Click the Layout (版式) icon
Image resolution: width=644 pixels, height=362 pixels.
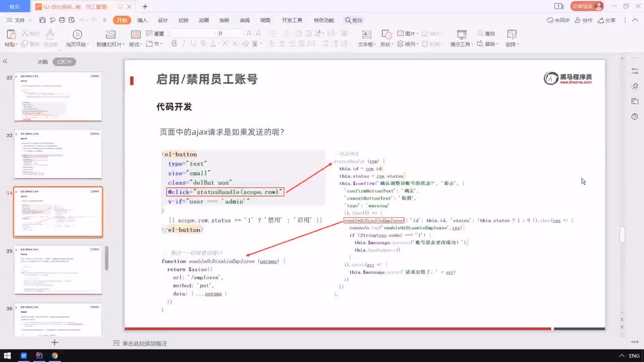click(135, 35)
